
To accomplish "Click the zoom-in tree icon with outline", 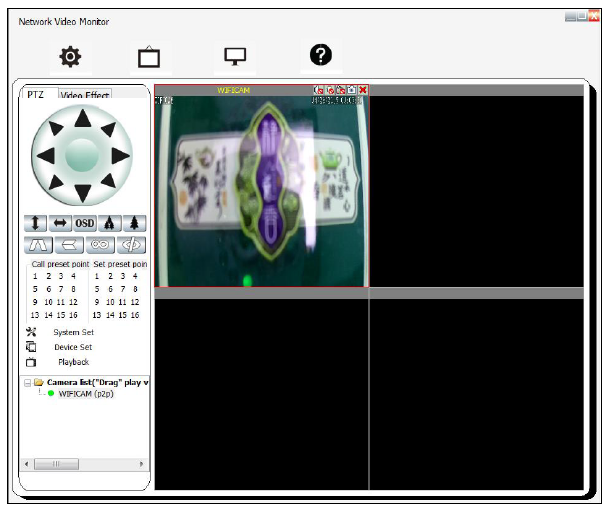I will click(x=110, y=223).
